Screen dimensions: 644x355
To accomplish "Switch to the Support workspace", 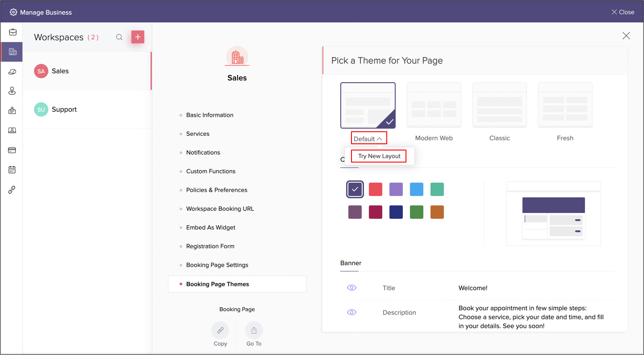I will click(64, 109).
